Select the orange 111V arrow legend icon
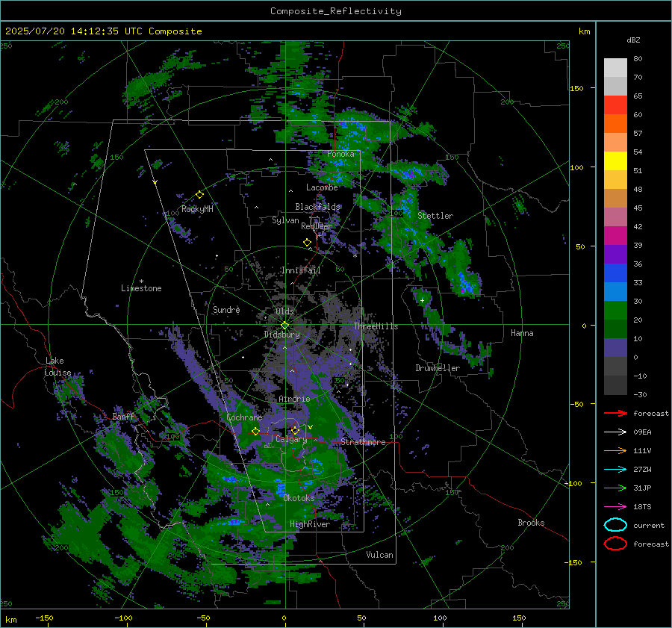The image size is (672, 628). [615, 450]
